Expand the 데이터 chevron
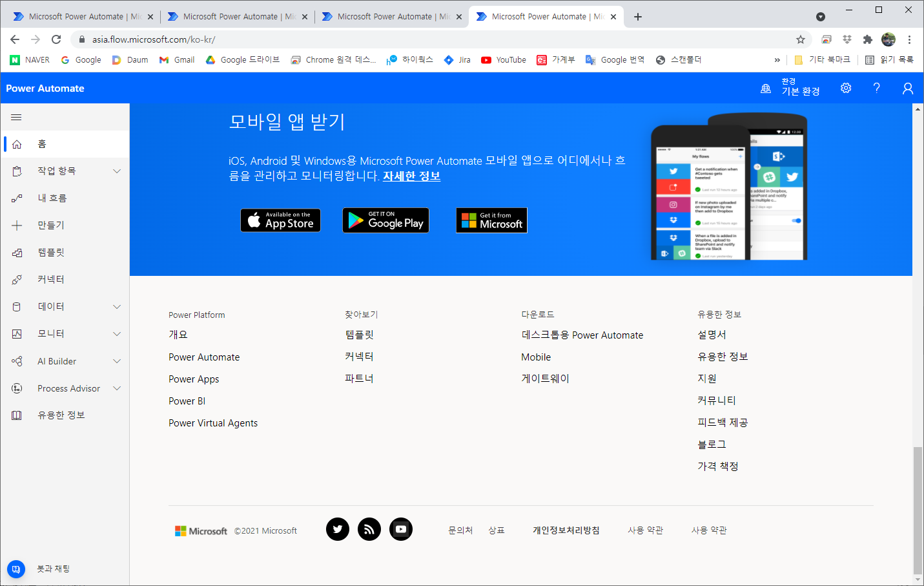Image resolution: width=924 pixels, height=586 pixels. point(117,307)
